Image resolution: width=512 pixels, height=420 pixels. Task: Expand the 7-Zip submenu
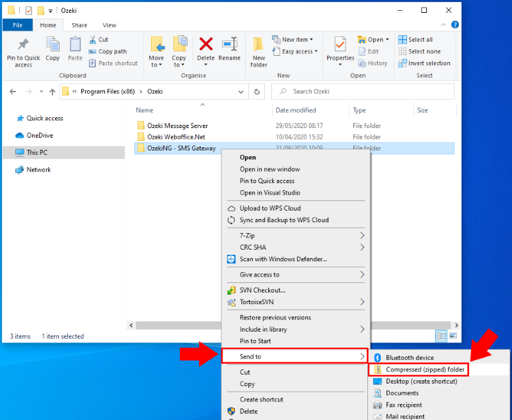click(362, 236)
